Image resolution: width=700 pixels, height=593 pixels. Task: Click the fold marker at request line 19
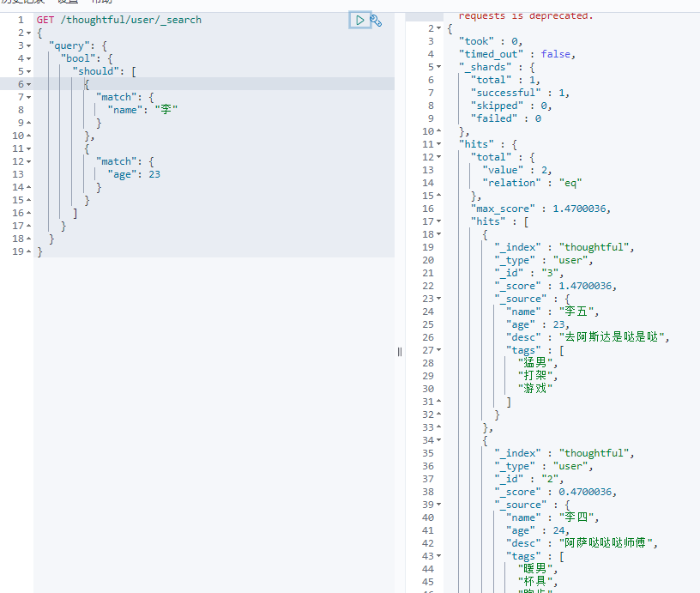29,251
